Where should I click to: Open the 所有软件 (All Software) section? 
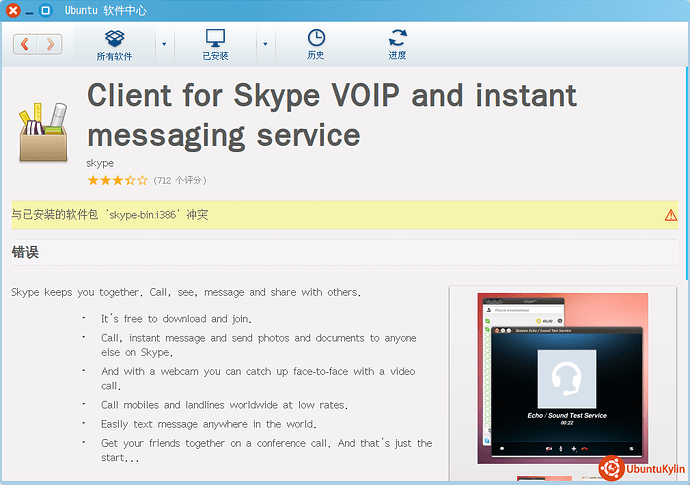[114, 45]
